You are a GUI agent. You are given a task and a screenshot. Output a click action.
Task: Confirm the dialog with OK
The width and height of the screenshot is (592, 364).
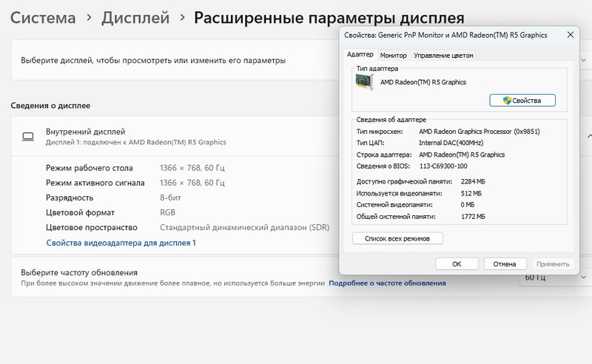click(x=457, y=263)
